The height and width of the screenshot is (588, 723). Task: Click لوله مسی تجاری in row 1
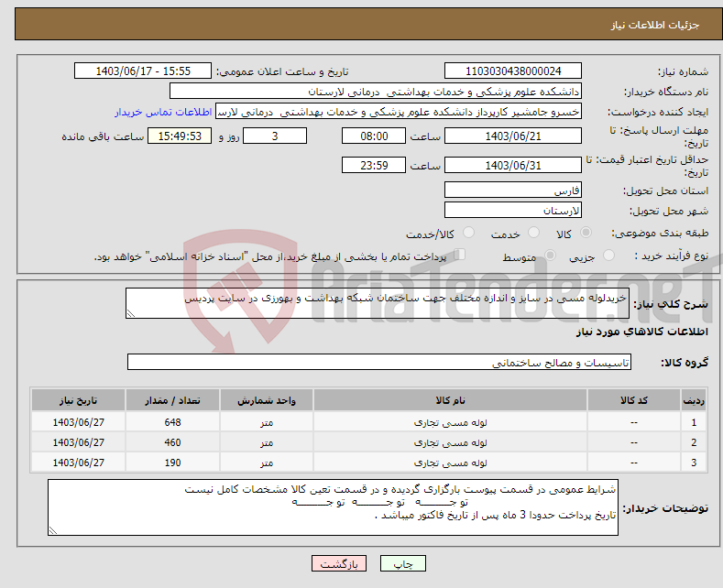coord(450,422)
